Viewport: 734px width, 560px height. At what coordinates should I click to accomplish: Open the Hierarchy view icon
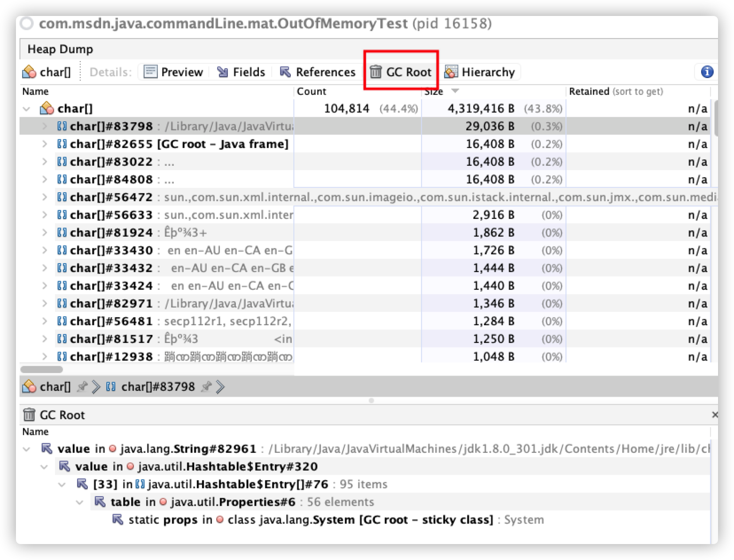tap(451, 72)
